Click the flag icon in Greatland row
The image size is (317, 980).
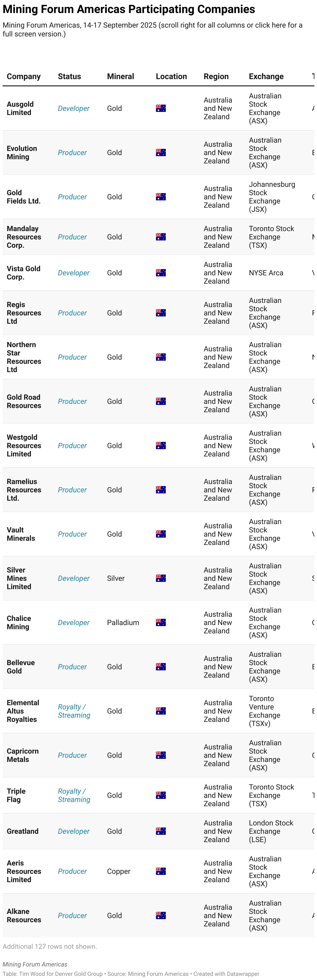click(160, 831)
